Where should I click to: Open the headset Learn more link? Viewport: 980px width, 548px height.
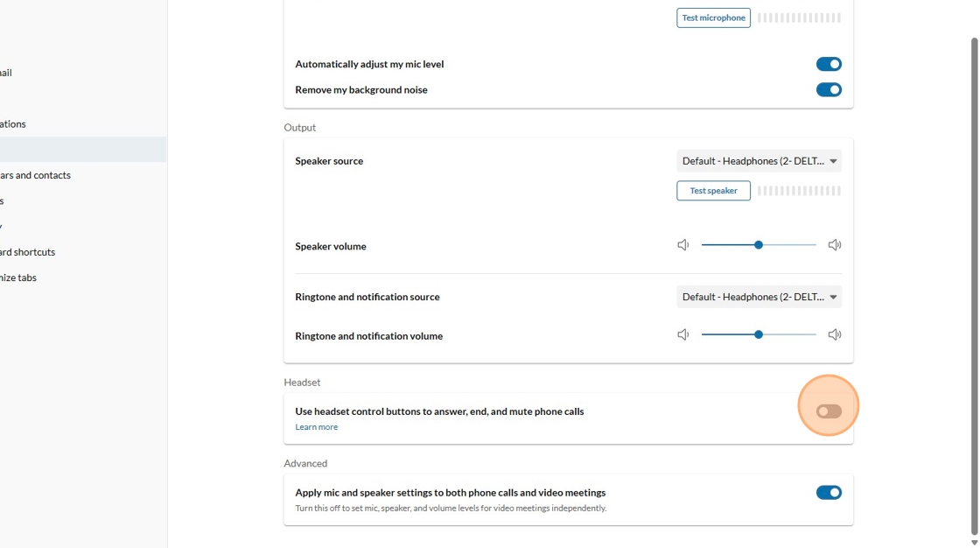pos(316,427)
